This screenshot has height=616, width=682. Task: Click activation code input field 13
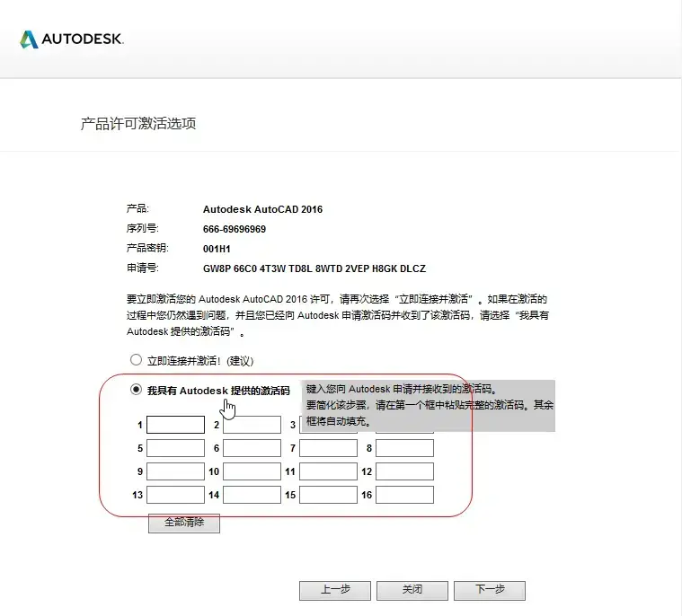175,495
